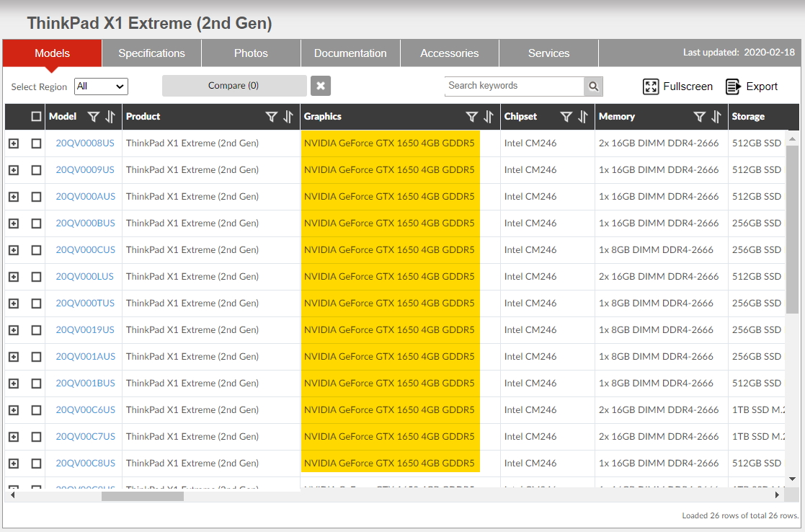Open the Select Region dropdown
Image resolution: width=805 pixels, height=532 pixels.
[x=101, y=87]
